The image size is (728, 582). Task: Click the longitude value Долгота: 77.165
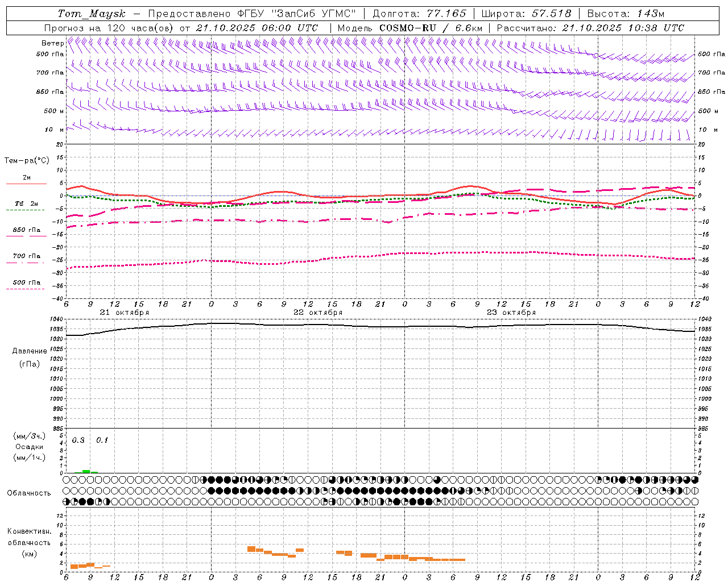click(419, 14)
